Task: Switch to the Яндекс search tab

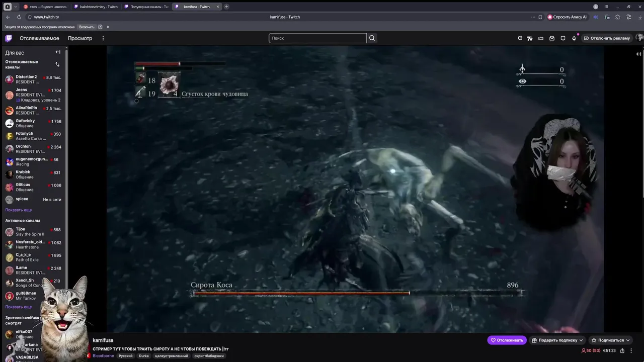Action: (44, 7)
